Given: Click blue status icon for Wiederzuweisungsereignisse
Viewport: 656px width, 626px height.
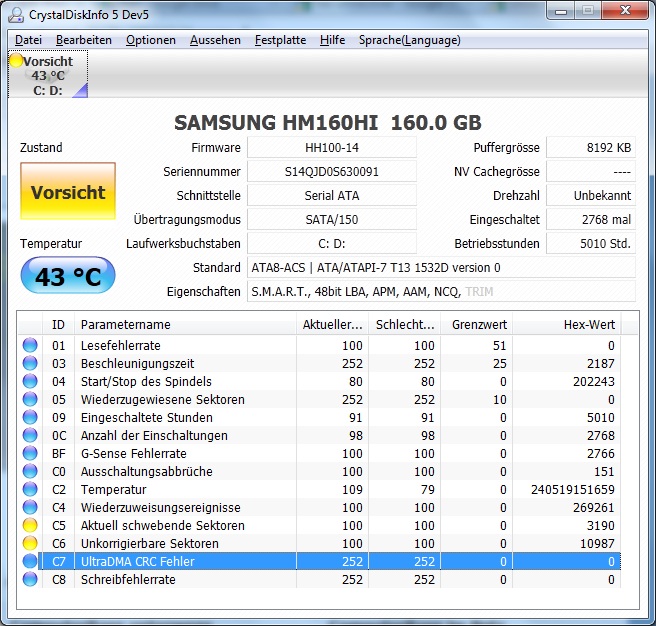Looking at the screenshot, I should click(30, 507).
